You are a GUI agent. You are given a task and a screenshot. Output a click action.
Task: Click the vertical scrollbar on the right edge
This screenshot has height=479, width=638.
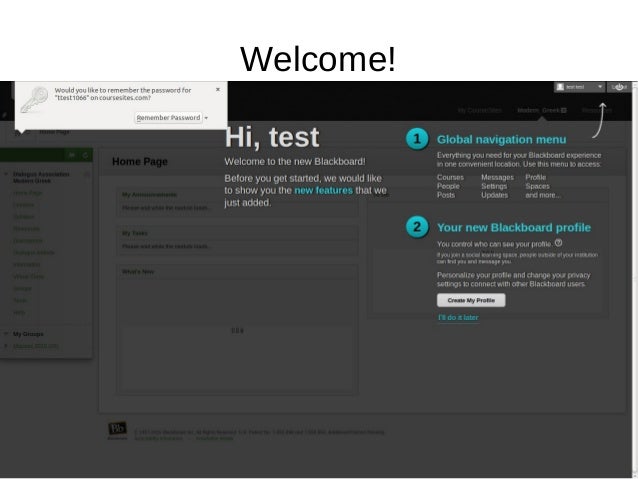pos(634,279)
